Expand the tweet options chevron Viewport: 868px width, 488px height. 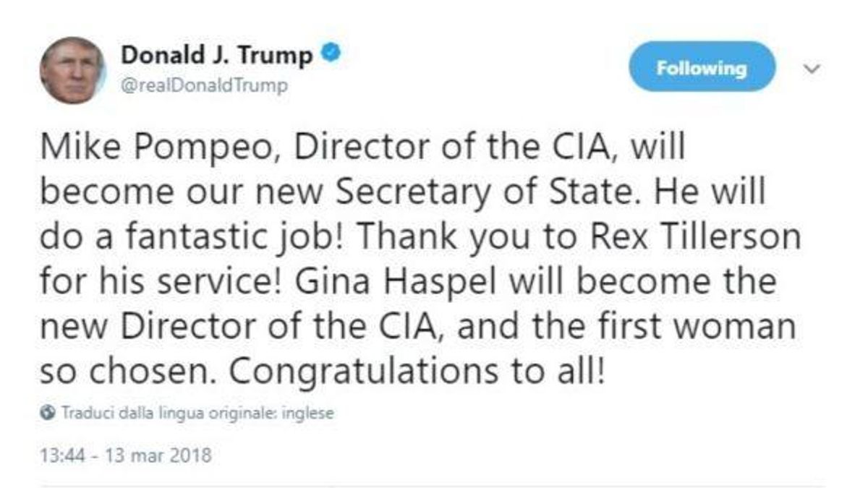(x=813, y=69)
